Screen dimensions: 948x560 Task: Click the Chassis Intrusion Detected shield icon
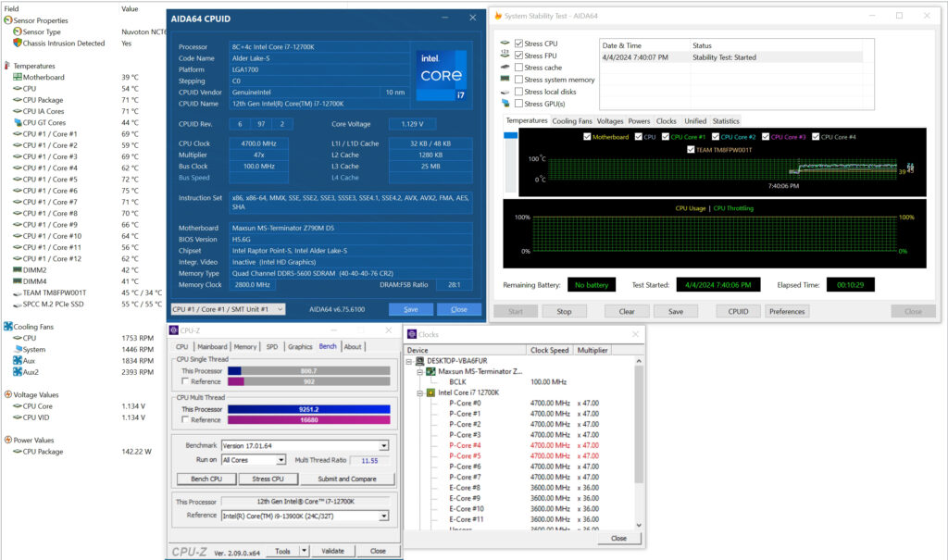point(18,43)
